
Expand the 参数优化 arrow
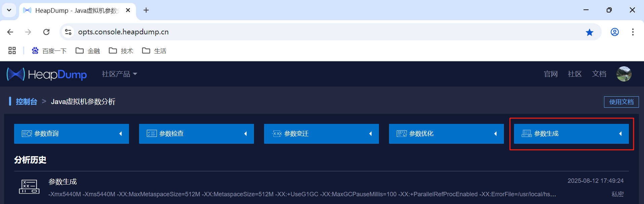(496, 134)
